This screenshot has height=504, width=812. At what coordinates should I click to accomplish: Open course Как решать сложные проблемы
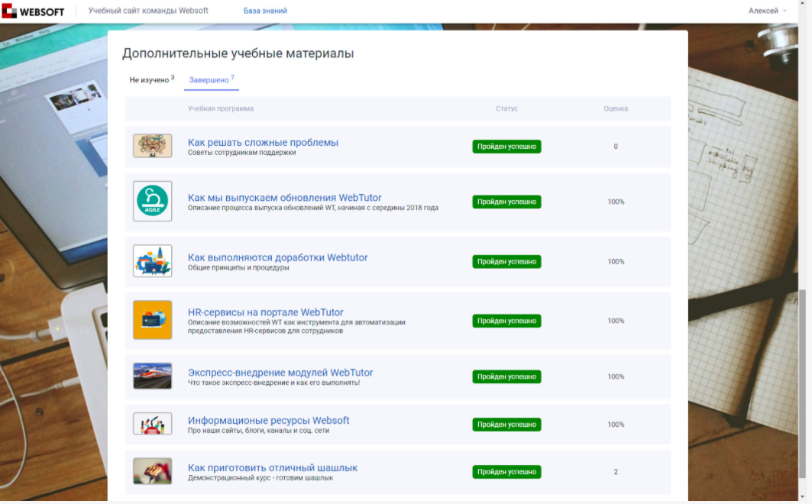[263, 142]
